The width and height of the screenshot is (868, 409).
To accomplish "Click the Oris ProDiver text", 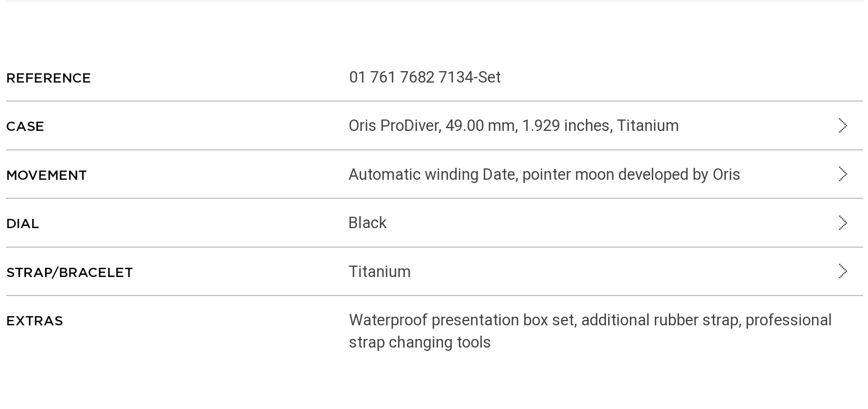I will (394, 125).
